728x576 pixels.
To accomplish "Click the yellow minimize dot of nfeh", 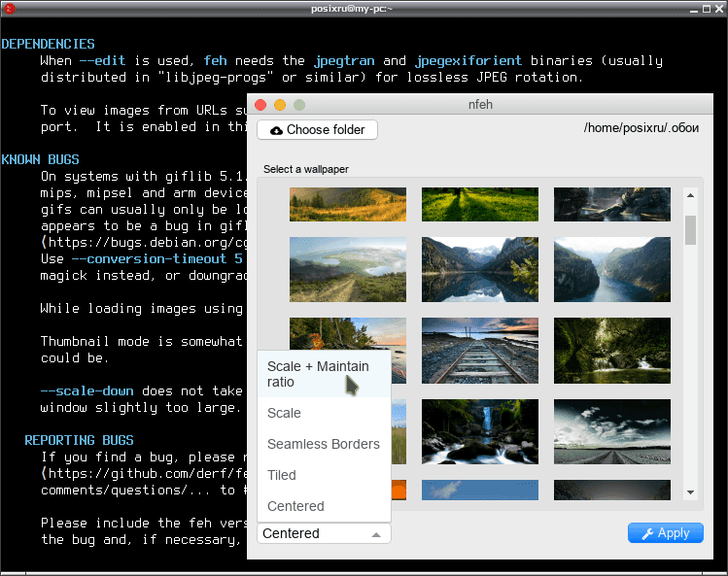I will 280,105.
